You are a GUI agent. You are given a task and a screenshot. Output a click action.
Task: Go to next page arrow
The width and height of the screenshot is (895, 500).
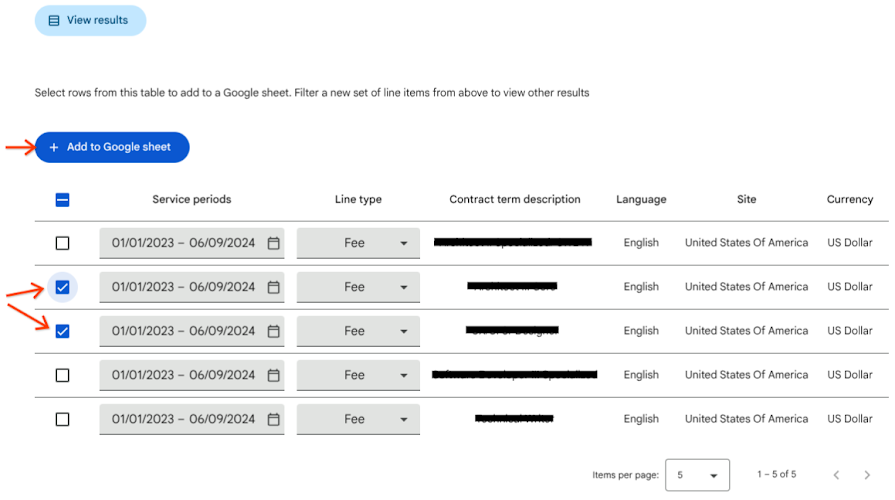[867, 475]
